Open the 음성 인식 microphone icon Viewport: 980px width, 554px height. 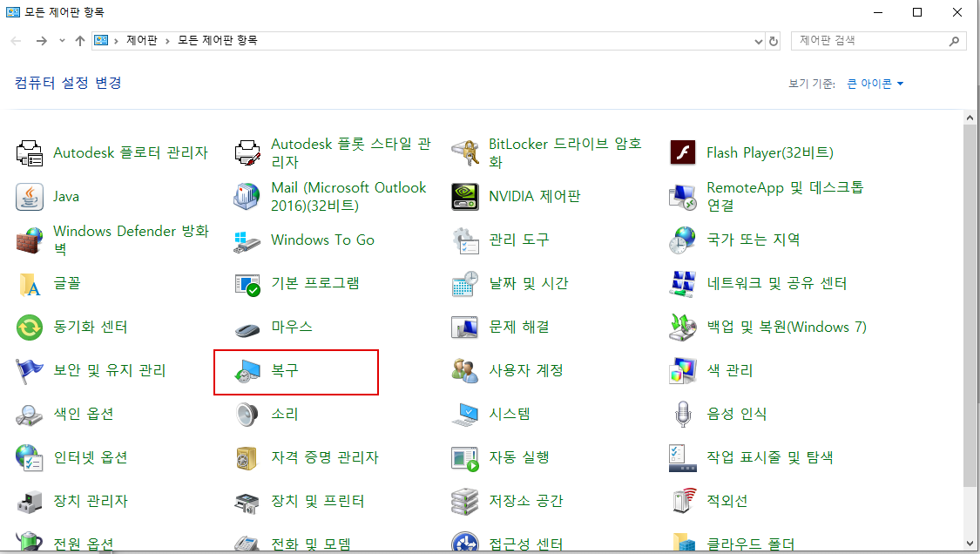coord(682,414)
